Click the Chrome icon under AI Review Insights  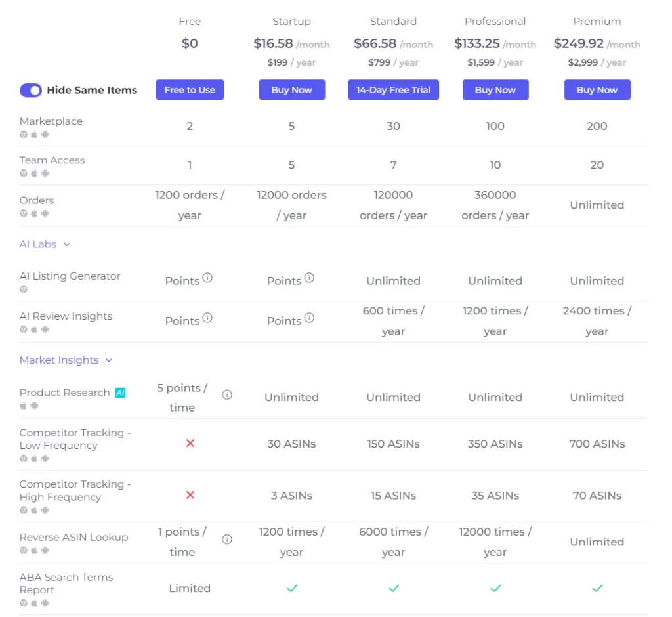pos(24,329)
